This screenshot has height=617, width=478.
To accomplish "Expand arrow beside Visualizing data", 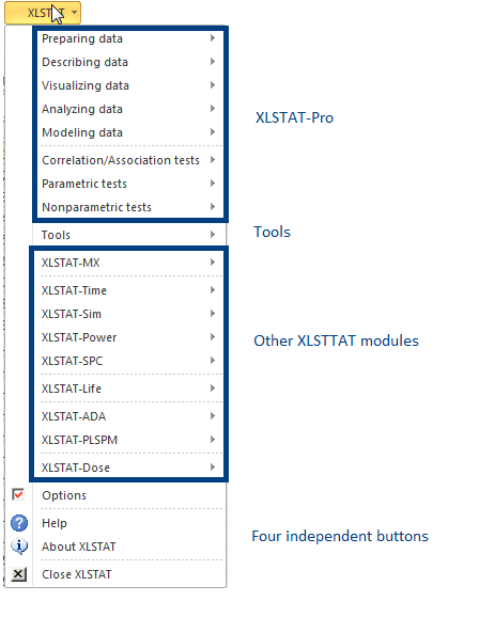I will [x=212, y=85].
